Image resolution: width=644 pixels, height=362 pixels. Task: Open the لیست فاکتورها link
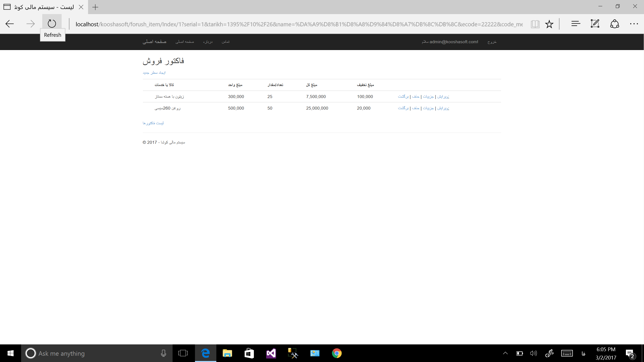pyautogui.click(x=153, y=123)
